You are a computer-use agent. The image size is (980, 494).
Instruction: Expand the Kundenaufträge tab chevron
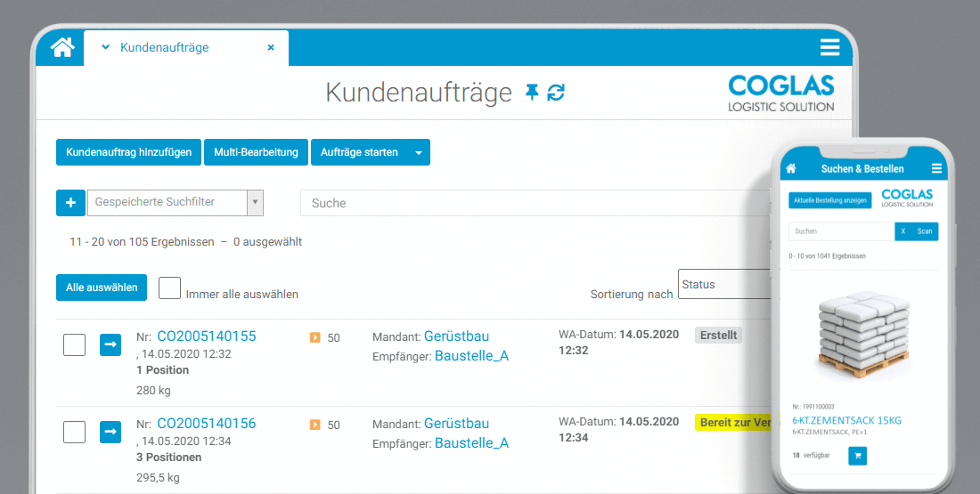click(106, 47)
